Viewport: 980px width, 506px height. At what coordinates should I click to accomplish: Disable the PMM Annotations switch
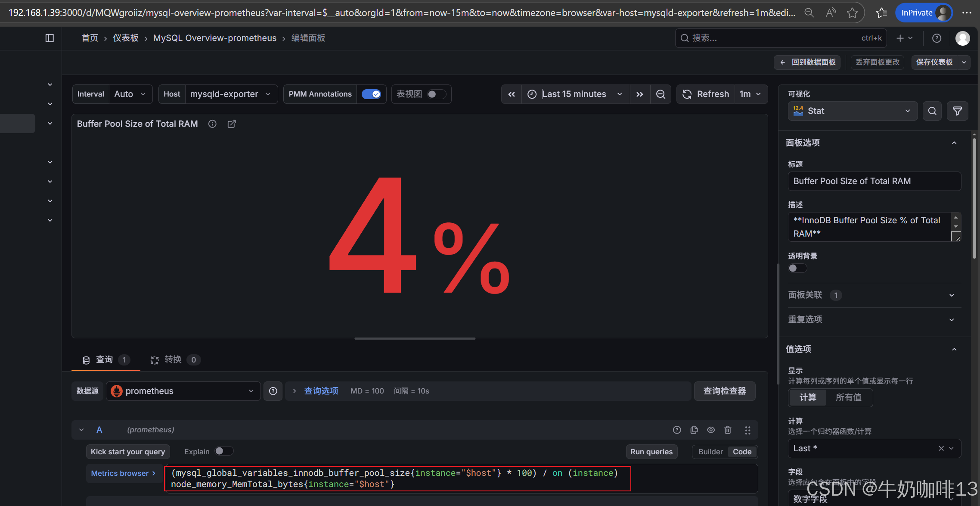click(x=371, y=94)
